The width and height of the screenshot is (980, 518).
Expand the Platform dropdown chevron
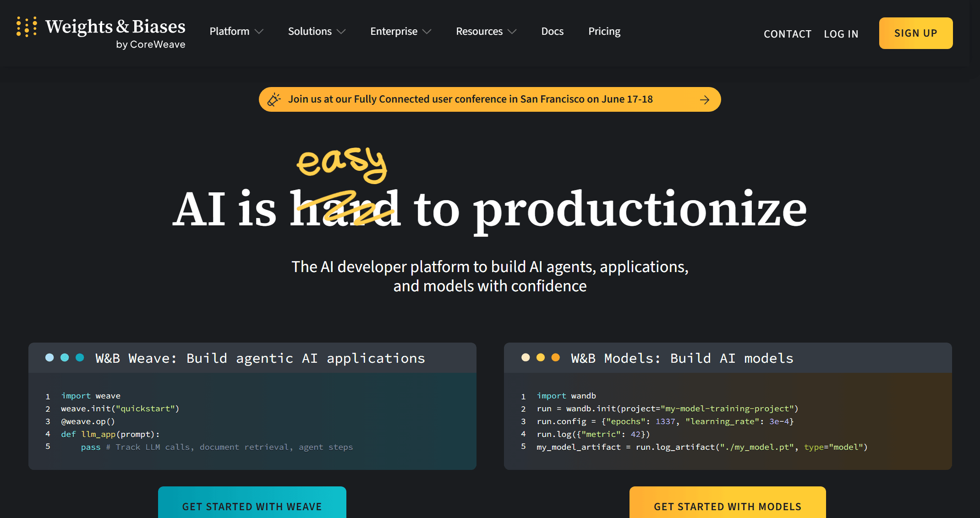[259, 32]
